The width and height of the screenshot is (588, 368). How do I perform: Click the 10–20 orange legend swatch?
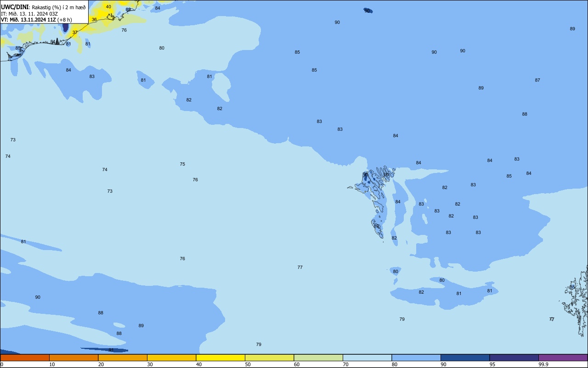[73, 357]
